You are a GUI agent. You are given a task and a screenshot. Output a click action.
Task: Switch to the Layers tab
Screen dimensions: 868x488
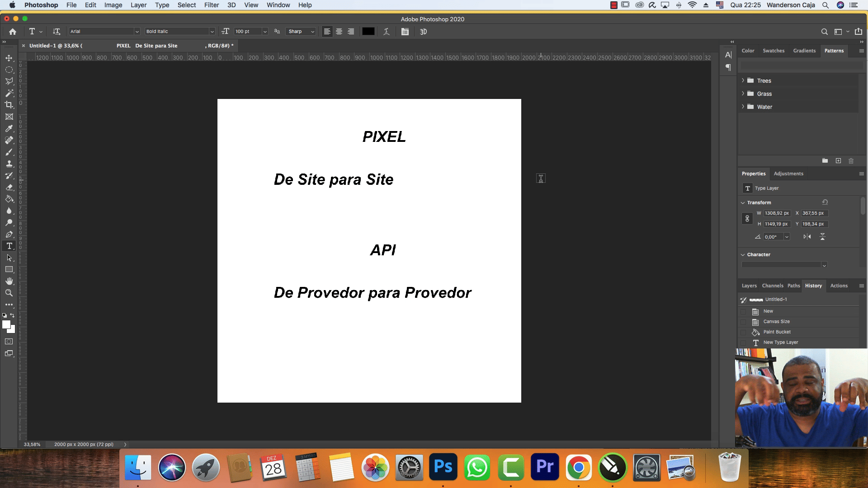tap(749, 286)
